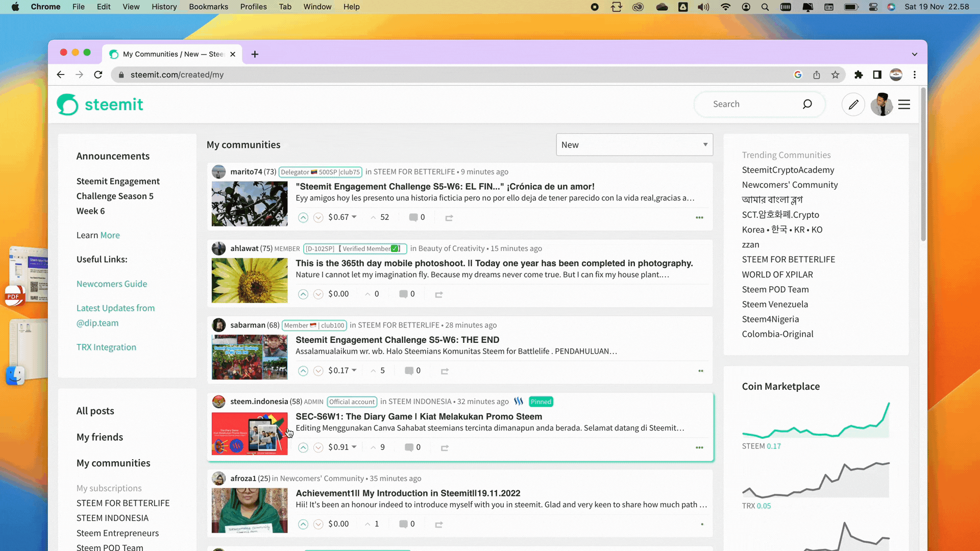This screenshot has width=980, height=551.
Task: Open the Profiles menu
Action: pos(253,7)
